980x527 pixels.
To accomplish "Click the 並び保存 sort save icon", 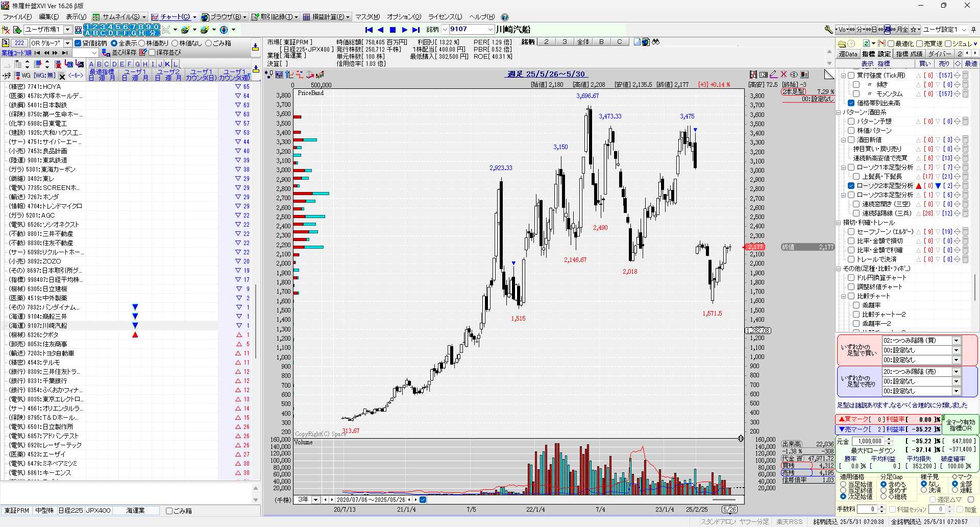I will click(x=106, y=53).
